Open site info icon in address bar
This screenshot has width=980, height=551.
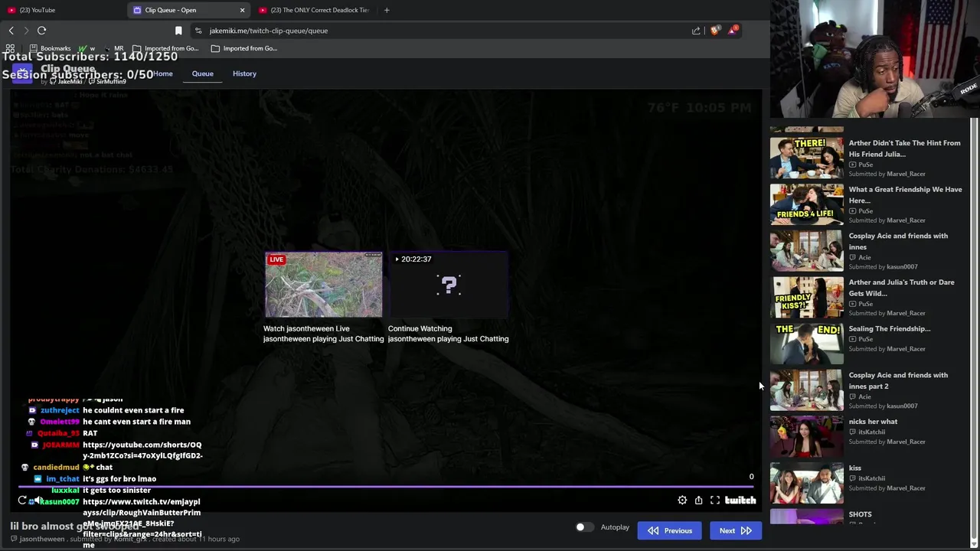pos(198,31)
